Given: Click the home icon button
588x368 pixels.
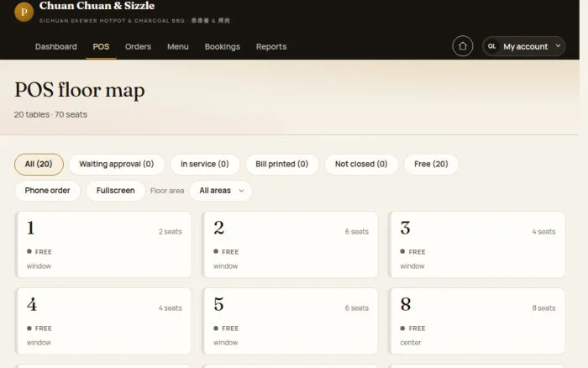Looking at the screenshot, I should pos(462,46).
